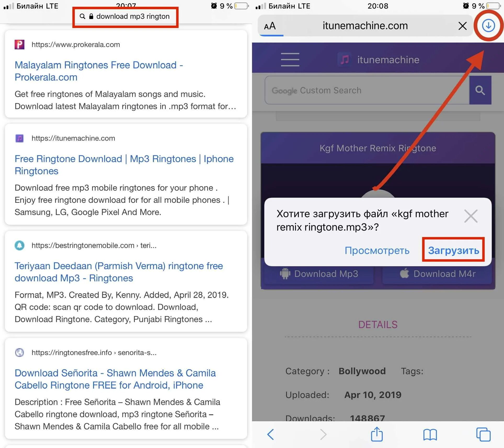Tap the Safari download icon
The image size is (504, 448).
[489, 25]
